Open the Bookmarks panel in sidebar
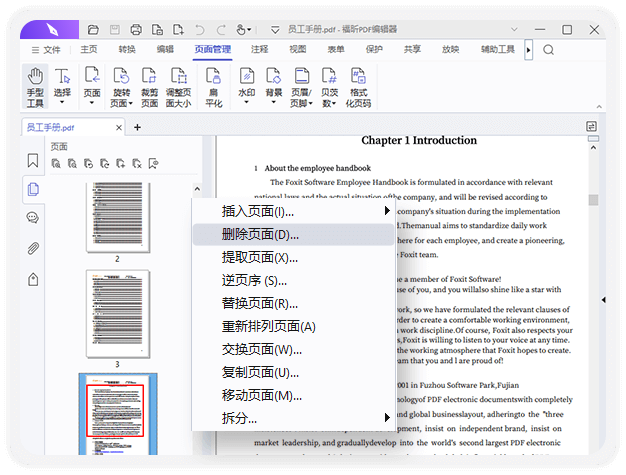 (x=33, y=161)
